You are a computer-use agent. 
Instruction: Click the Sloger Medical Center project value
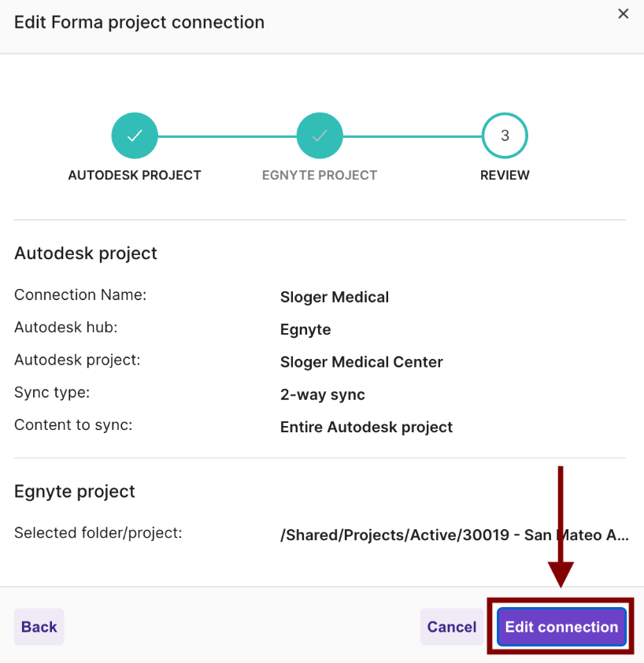coord(361,362)
